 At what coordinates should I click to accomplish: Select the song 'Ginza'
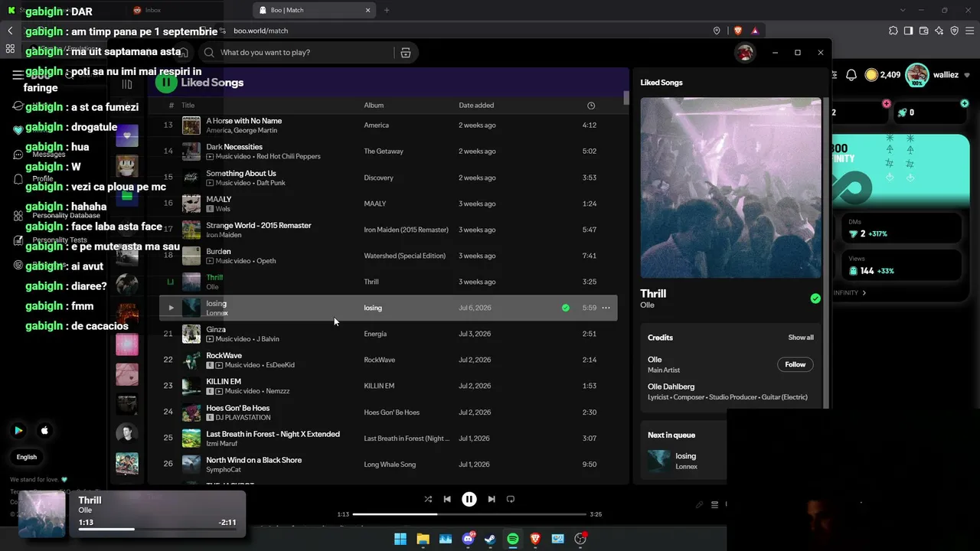[x=216, y=330]
